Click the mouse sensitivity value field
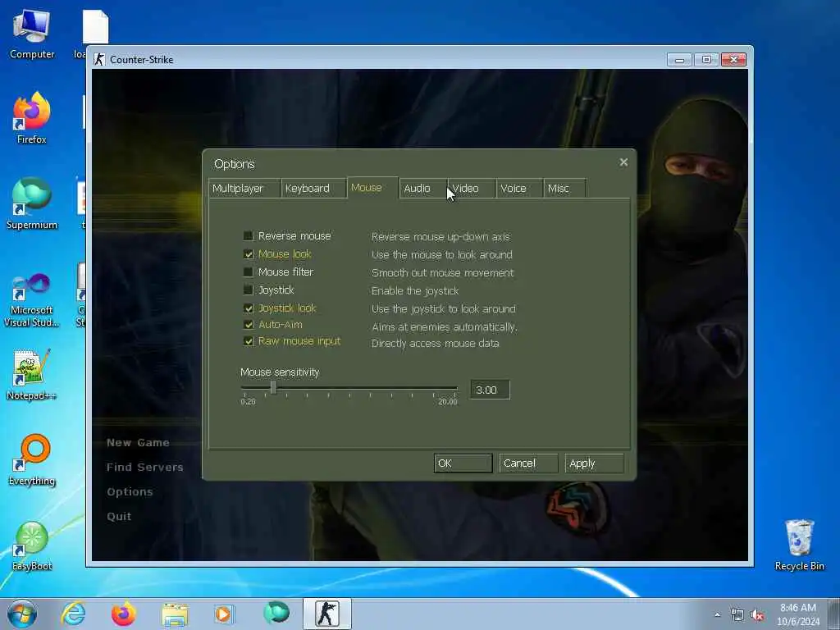Image resolution: width=840 pixels, height=630 pixels. pos(490,390)
